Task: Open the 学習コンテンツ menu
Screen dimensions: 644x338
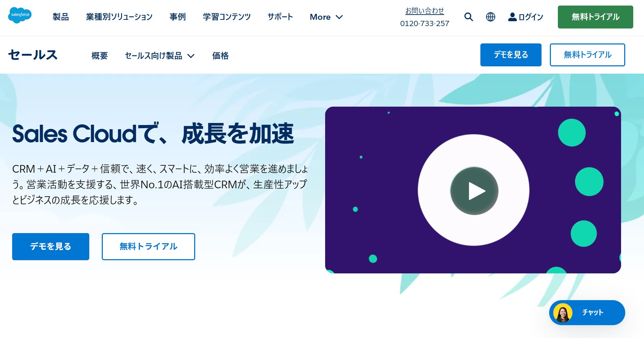Action: (227, 17)
